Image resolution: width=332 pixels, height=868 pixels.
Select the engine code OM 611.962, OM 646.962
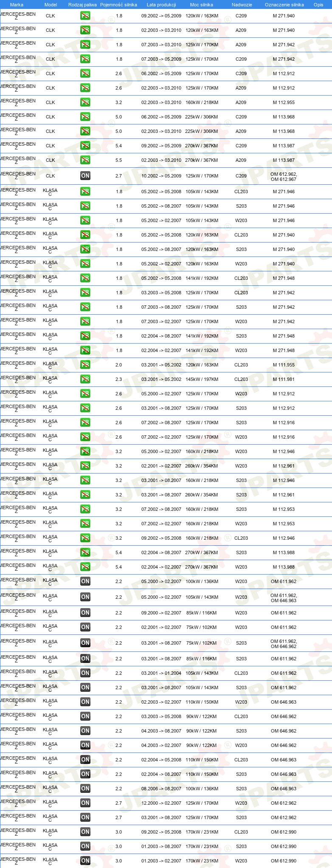click(284, 644)
